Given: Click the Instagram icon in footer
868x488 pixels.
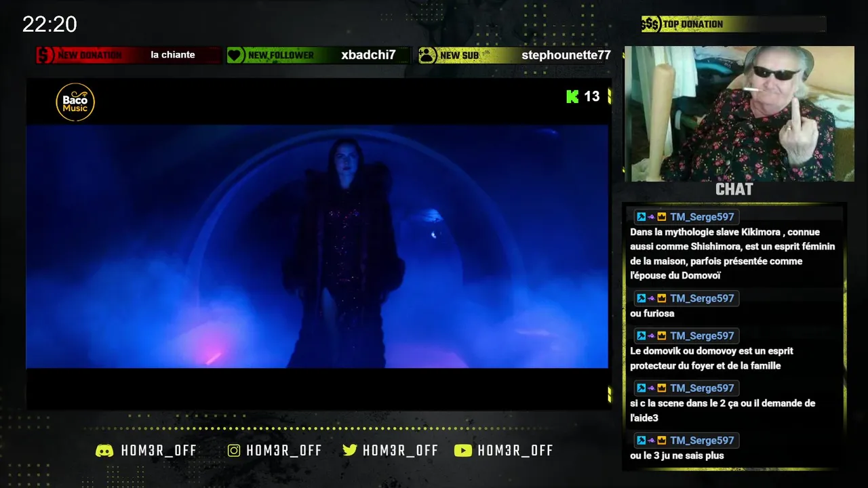Looking at the screenshot, I should [x=234, y=451].
